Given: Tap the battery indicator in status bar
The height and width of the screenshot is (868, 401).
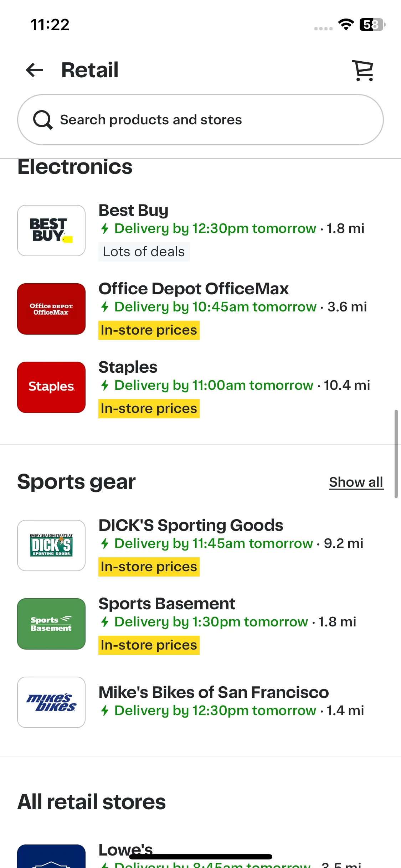Looking at the screenshot, I should coord(372,25).
